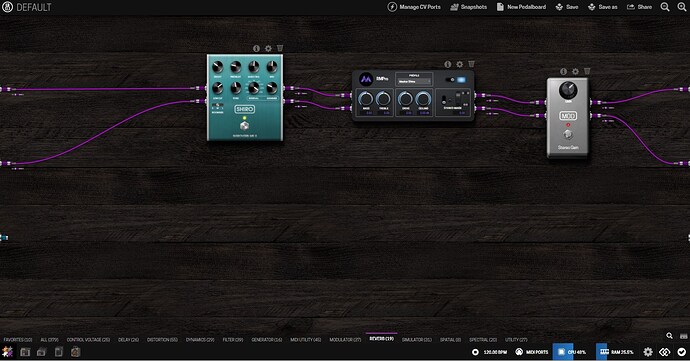
Task: Open info for the Shiro reverb pedal
Action: click(257, 48)
